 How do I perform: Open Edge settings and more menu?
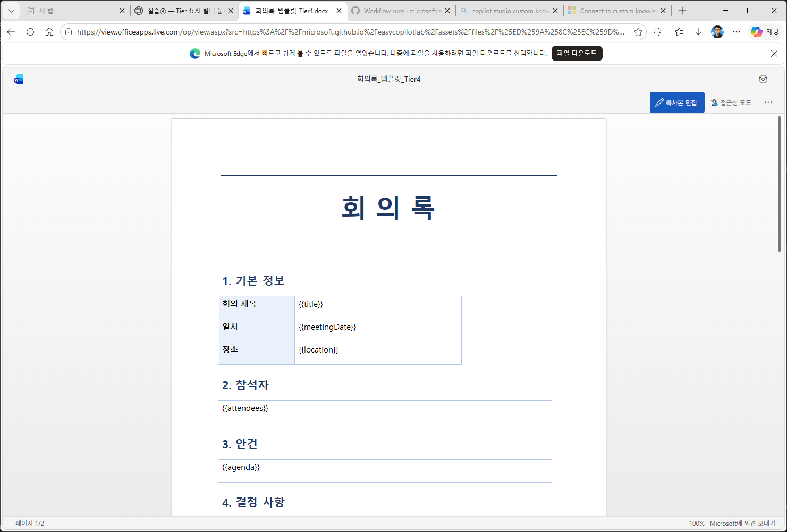click(x=737, y=32)
